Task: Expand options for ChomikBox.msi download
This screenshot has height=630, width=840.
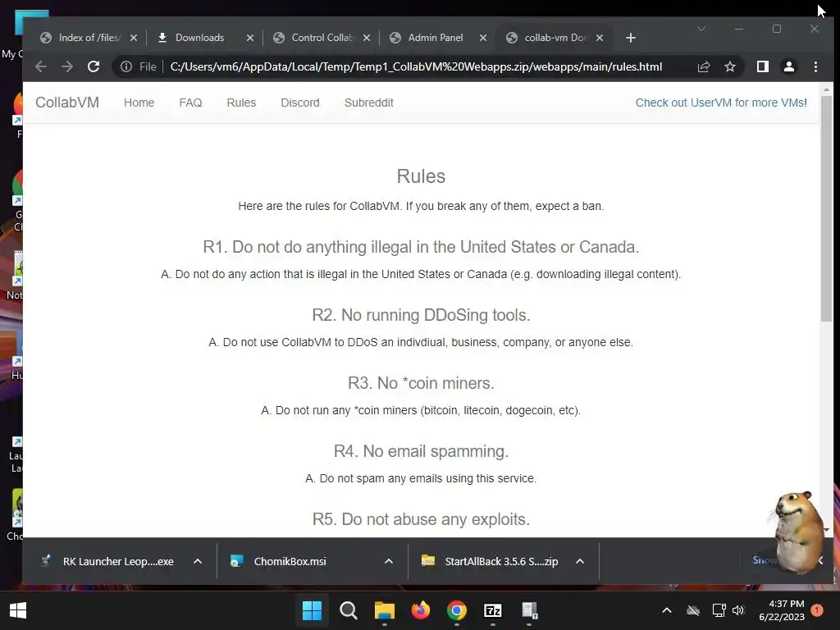Action: [x=389, y=561]
